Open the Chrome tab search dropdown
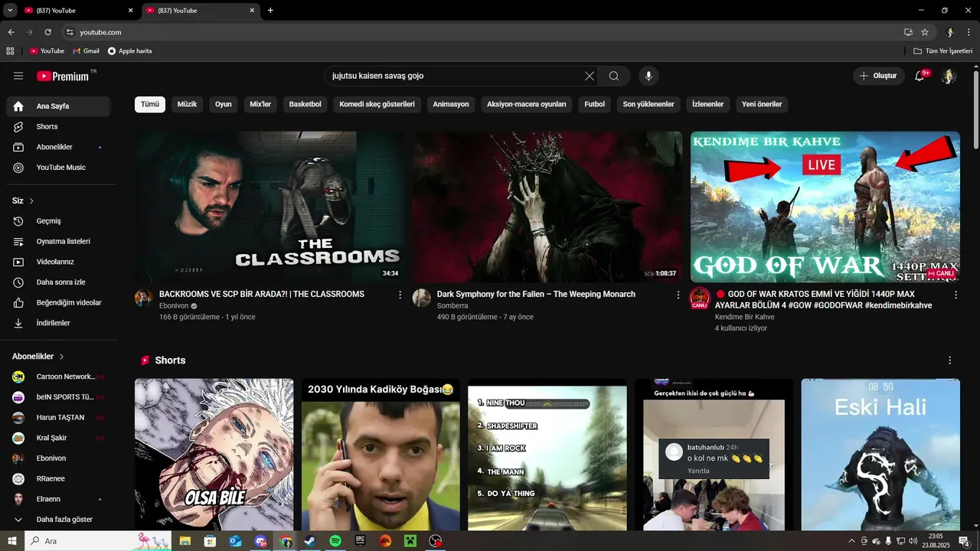This screenshot has height=551, width=980. pyautogui.click(x=11, y=11)
